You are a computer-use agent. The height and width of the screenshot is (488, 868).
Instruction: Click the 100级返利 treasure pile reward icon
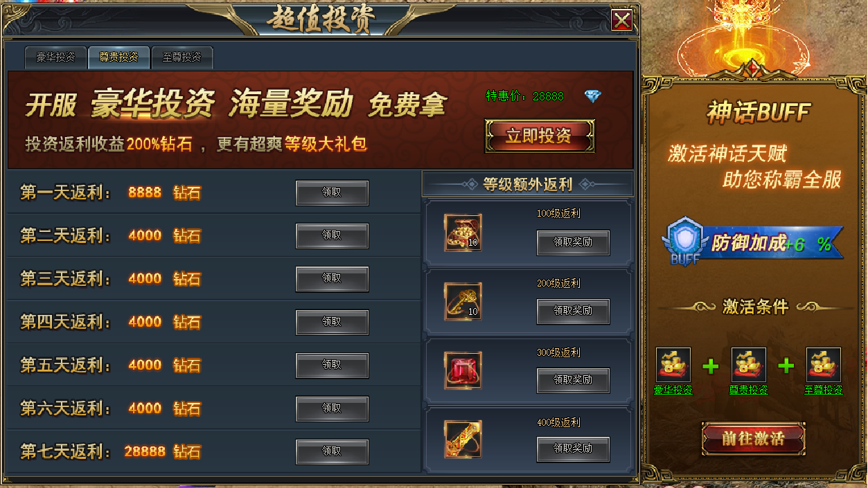(x=463, y=233)
